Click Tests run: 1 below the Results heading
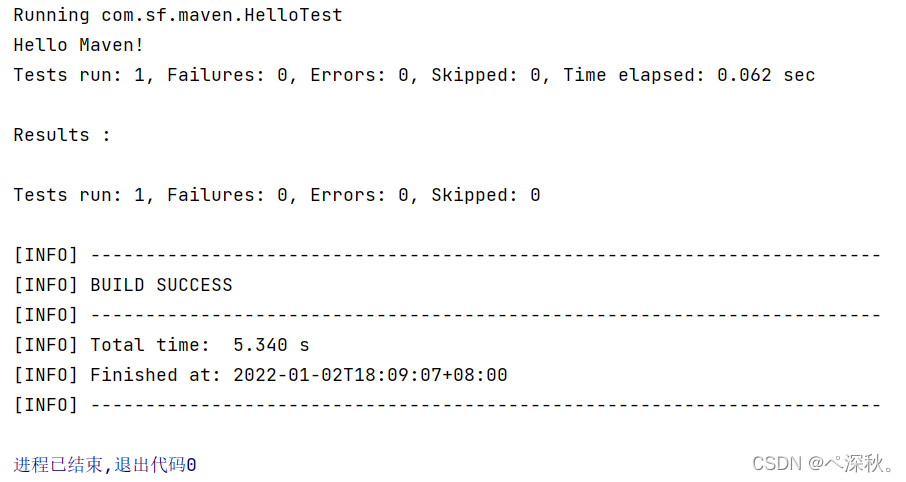 pyautogui.click(x=78, y=195)
